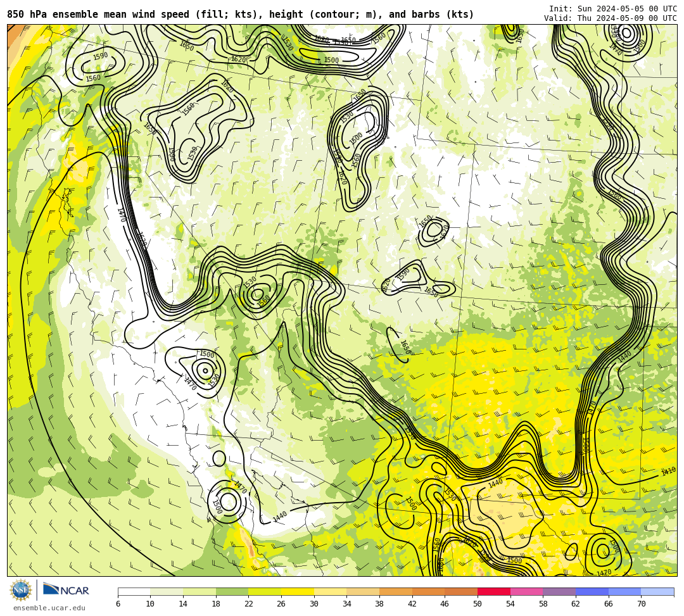684x616 pixels.
Task: Click the Init: Sun 2024-05-05 00 UTC text
Action: [x=613, y=9]
